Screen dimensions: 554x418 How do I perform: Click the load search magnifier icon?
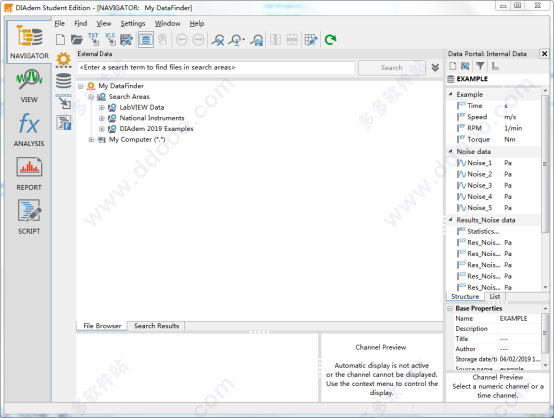(236, 40)
